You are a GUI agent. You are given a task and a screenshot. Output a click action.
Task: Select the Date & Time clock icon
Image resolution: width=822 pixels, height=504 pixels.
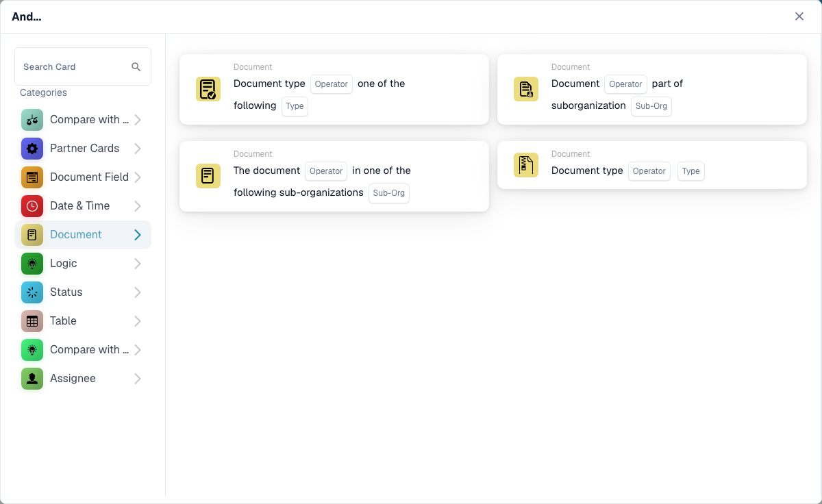32,206
